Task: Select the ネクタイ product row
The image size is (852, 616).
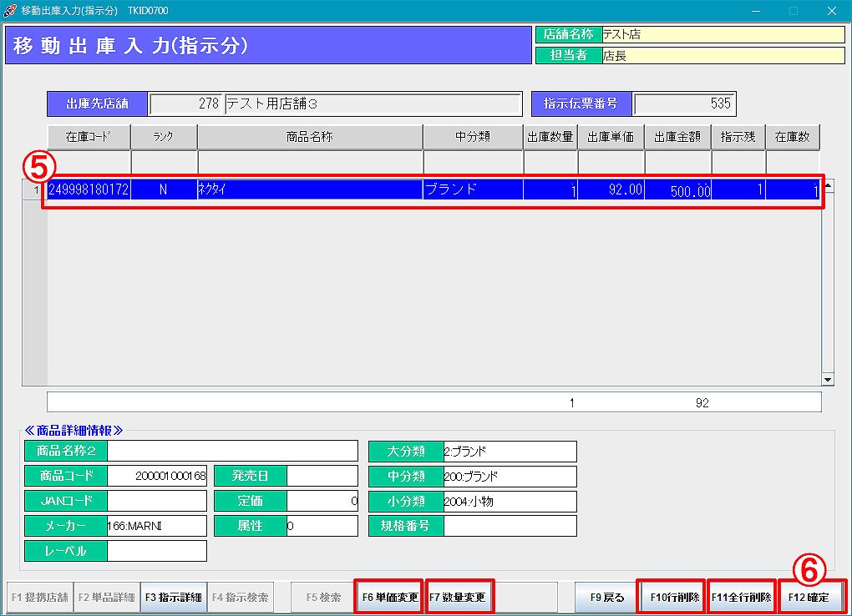Action: [309, 190]
